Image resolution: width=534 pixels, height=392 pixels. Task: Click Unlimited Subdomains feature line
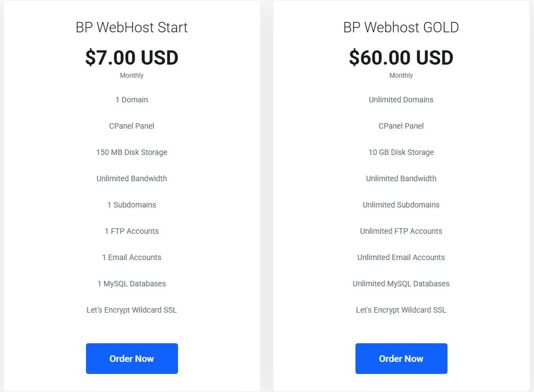(x=401, y=205)
